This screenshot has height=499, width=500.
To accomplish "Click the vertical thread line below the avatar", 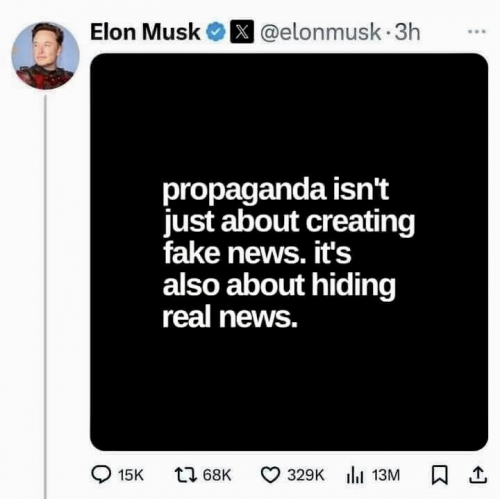I will 45,297.
